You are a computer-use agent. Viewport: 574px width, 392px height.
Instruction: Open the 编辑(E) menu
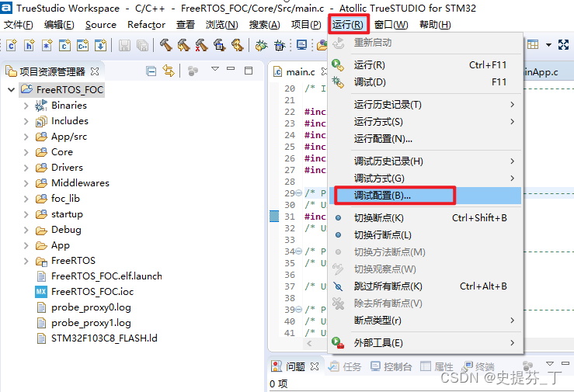pos(59,25)
